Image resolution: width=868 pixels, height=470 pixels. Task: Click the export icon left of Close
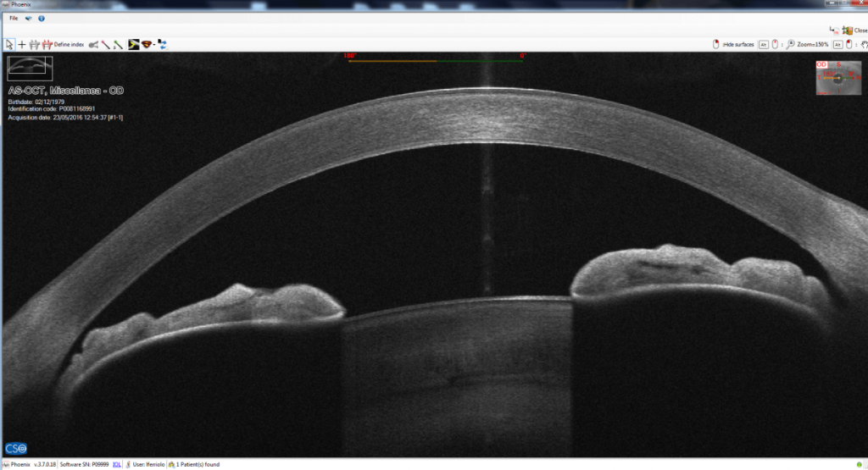[834, 30]
